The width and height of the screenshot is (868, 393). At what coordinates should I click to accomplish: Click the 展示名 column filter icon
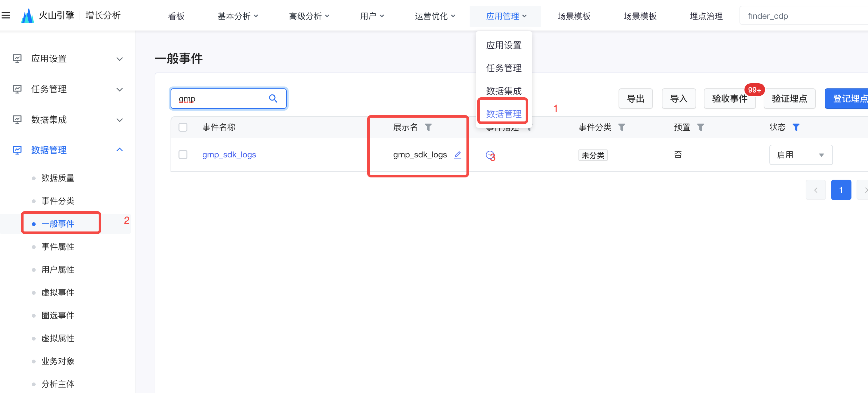[428, 127]
